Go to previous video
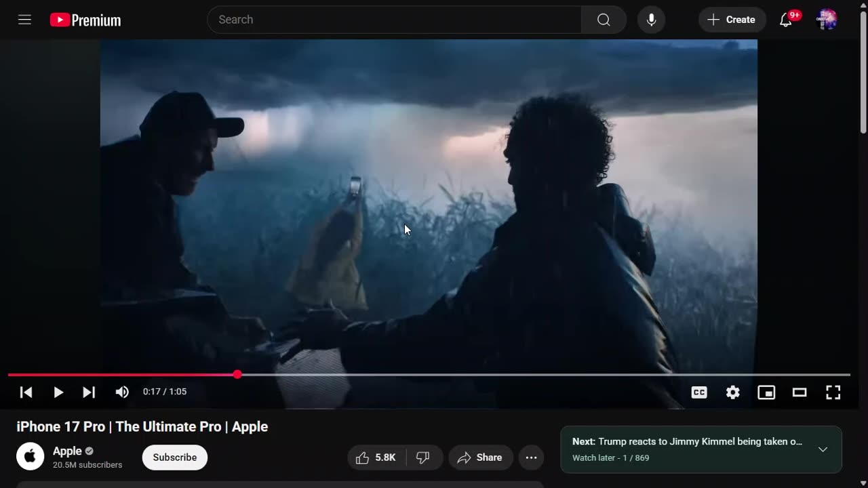Screen dimensions: 868x488 26,392
